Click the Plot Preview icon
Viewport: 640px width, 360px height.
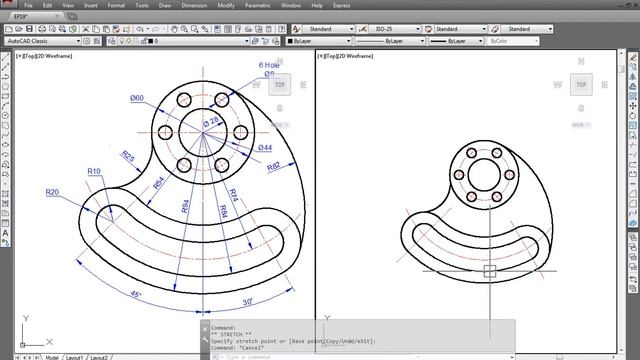click(x=52, y=29)
